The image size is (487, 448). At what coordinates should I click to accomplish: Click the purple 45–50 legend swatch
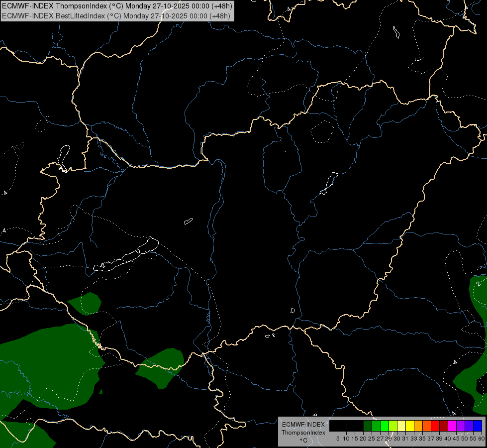pyautogui.click(x=461, y=426)
